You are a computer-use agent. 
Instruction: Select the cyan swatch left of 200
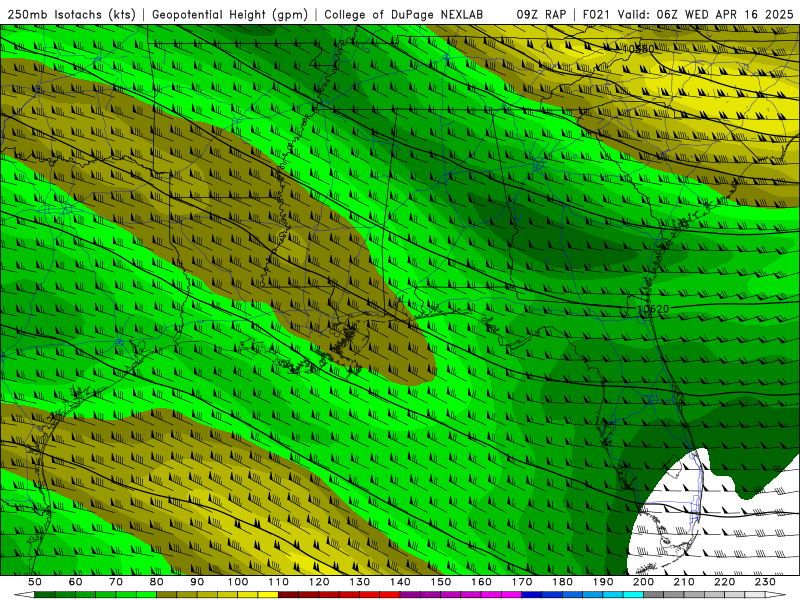[x=634, y=595]
